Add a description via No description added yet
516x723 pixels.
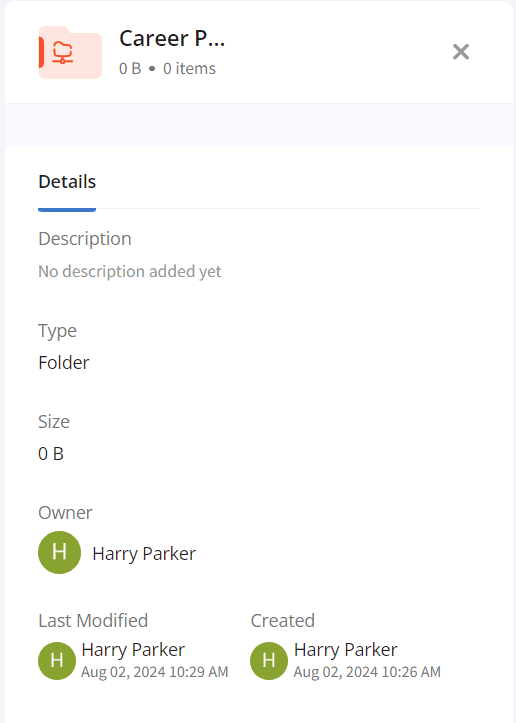(130, 271)
